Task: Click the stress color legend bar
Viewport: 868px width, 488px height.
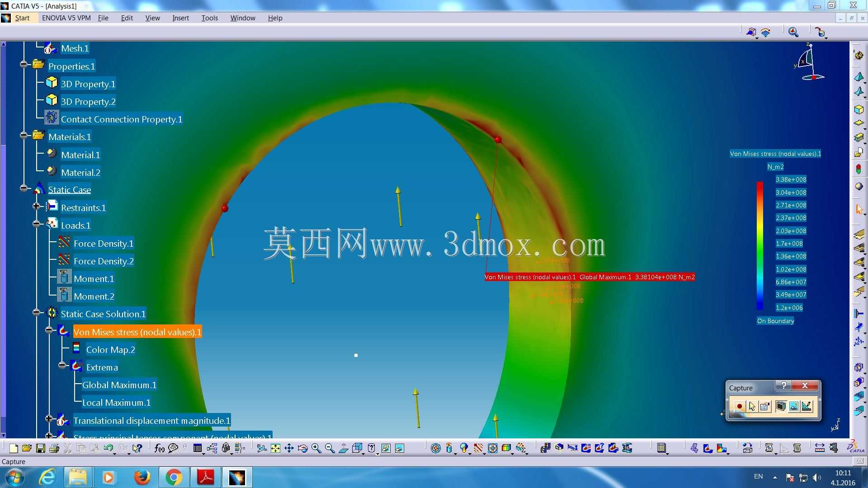Action: 760,246
